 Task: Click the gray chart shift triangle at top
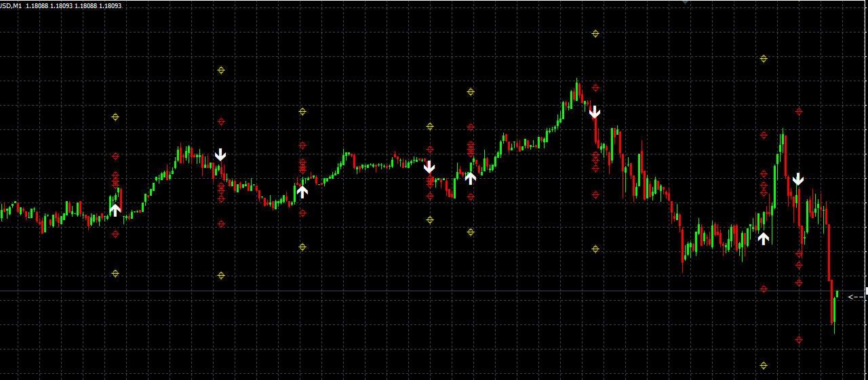pos(685,3)
